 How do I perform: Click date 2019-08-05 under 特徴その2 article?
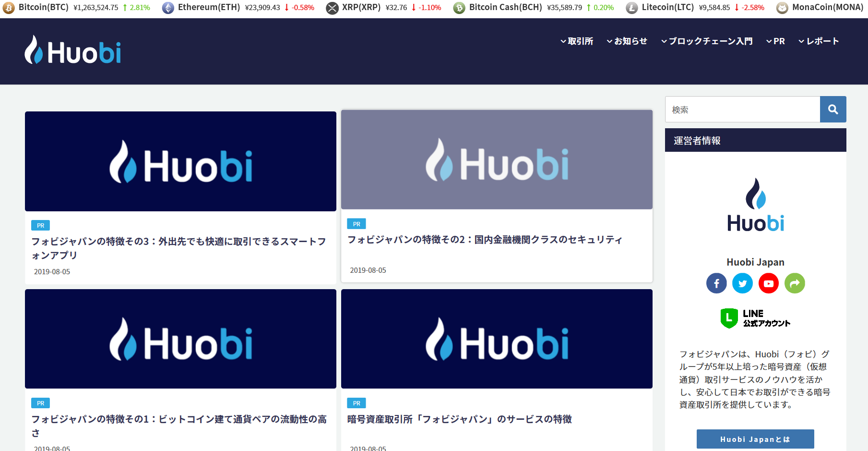(x=368, y=270)
